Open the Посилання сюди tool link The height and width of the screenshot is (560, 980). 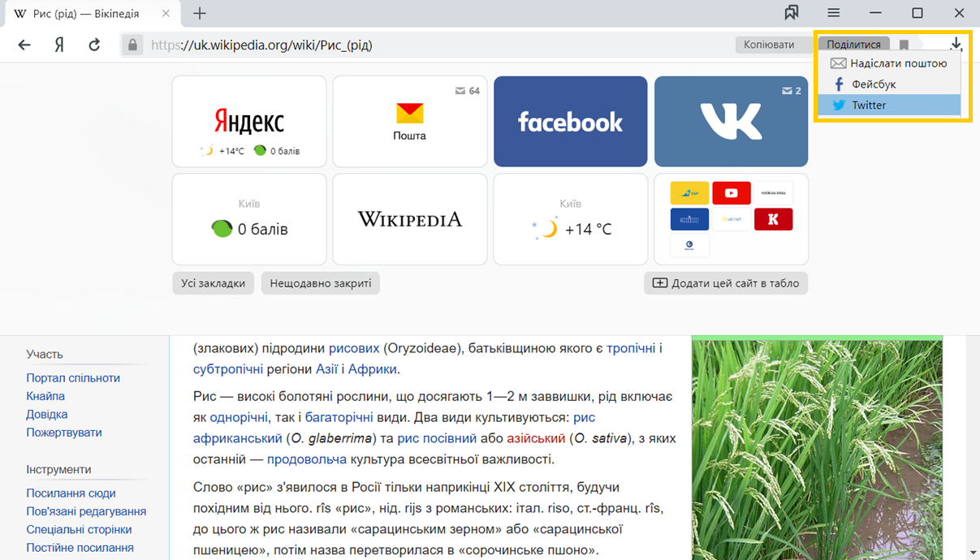[71, 493]
